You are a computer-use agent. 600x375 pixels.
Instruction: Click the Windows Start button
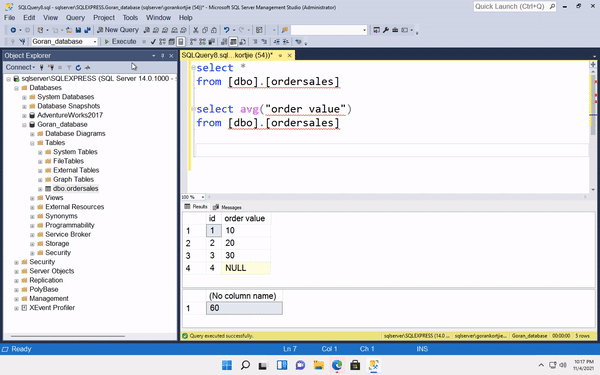click(x=227, y=365)
